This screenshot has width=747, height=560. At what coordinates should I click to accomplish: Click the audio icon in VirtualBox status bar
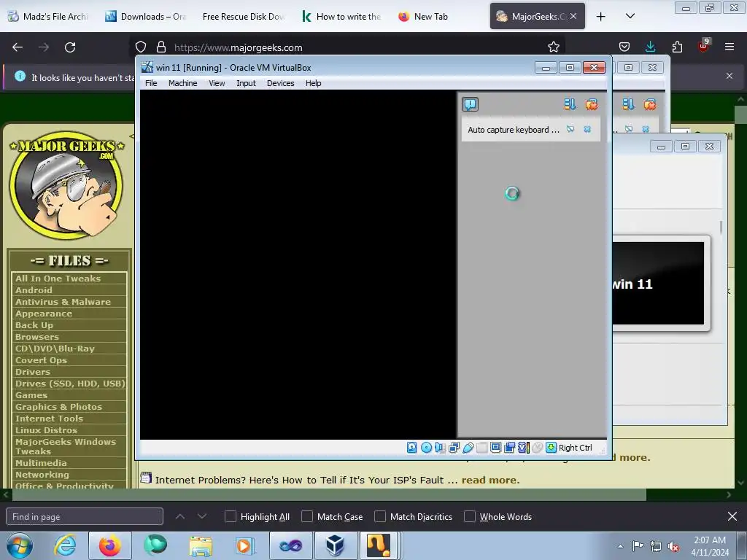[x=440, y=448]
